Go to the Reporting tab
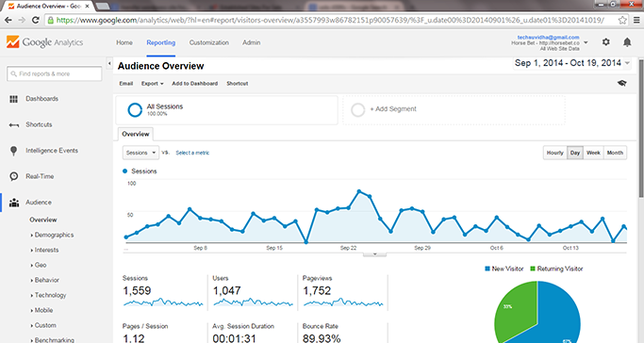Image resolution: width=644 pixels, height=343 pixels. 161,42
